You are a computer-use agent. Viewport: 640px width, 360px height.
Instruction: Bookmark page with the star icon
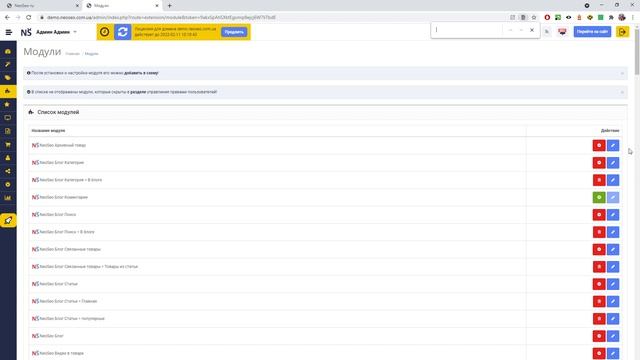(x=533, y=18)
